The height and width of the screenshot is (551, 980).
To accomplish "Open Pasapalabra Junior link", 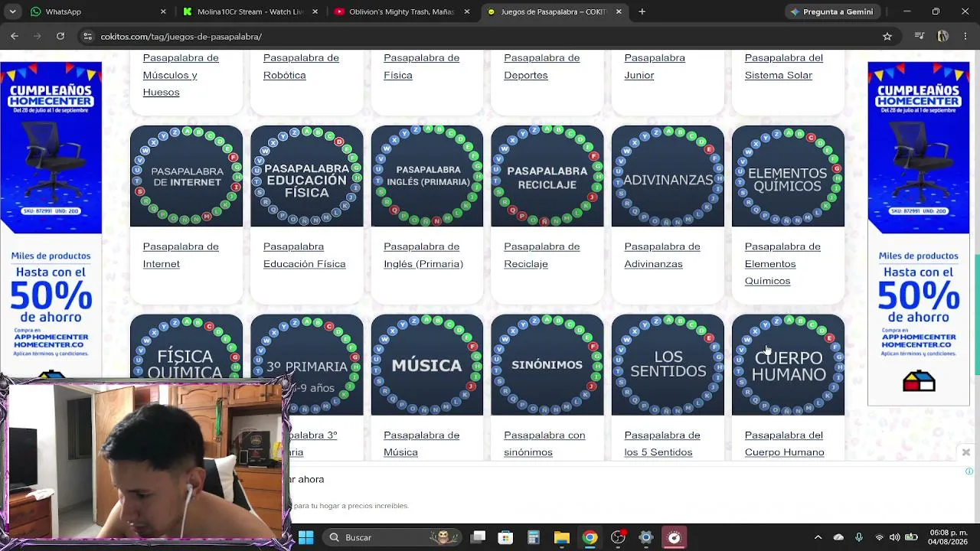I will pyautogui.click(x=655, y=67).
